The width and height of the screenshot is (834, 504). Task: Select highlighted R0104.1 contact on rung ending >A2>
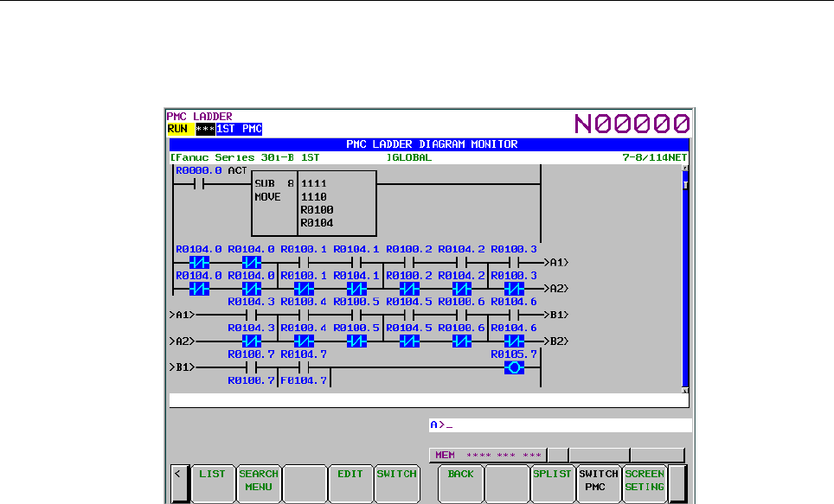(356, 289)
